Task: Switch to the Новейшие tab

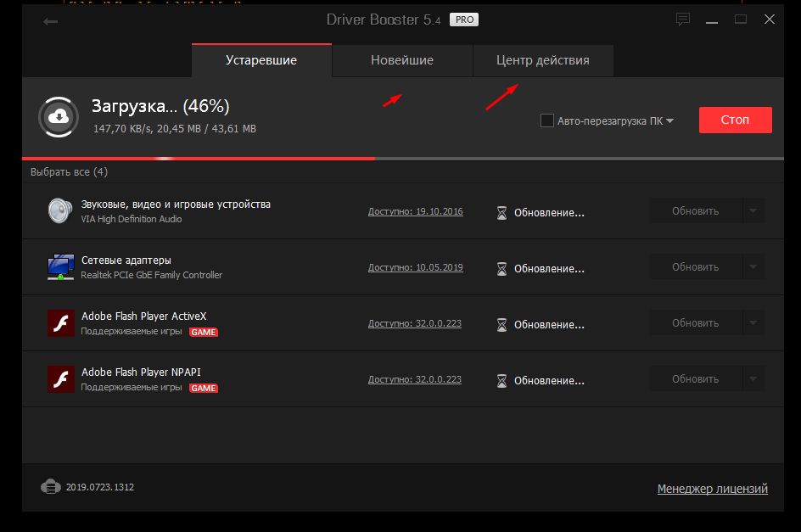Action: coord(402,60)
